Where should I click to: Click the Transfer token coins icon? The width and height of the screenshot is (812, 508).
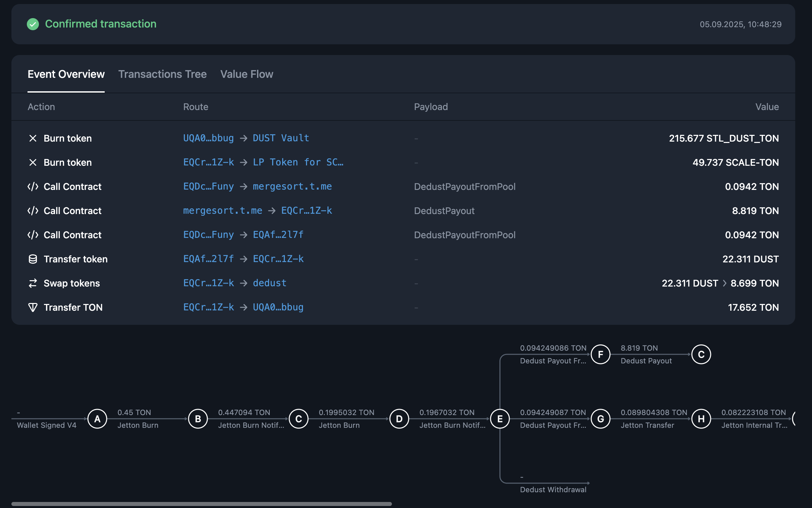(33, 259)
